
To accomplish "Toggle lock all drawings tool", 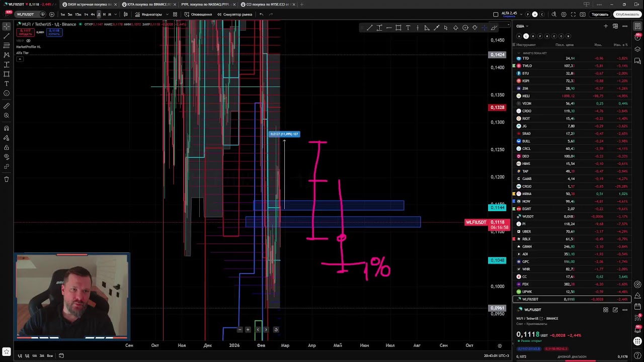I will [x=7, y=148].
